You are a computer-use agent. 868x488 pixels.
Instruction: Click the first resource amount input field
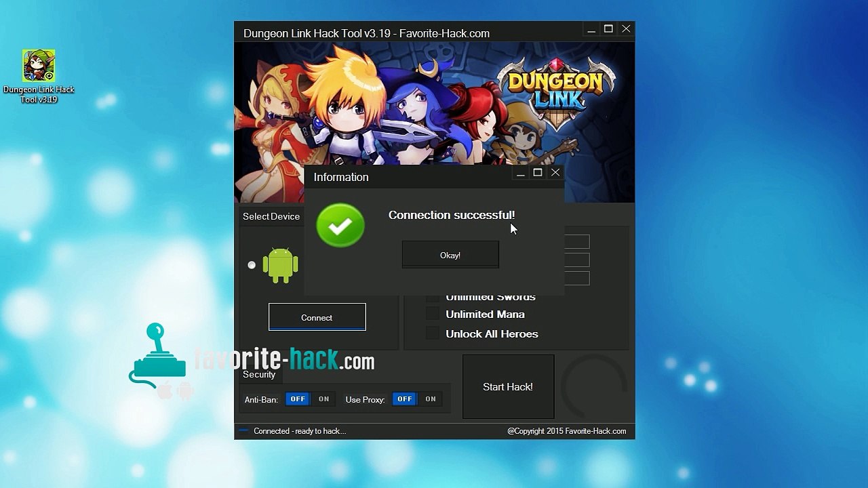(577, 242)
